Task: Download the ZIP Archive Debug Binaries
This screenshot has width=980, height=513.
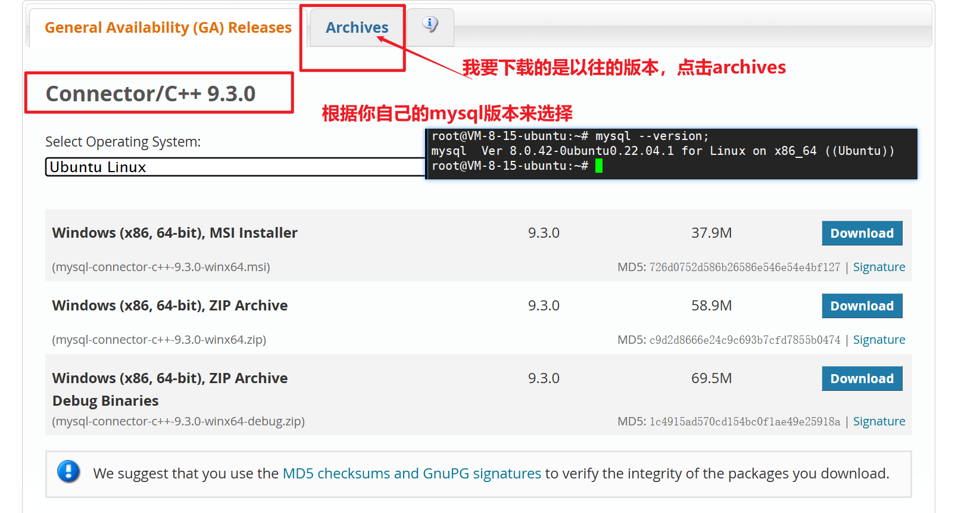Action: [862, 378]
